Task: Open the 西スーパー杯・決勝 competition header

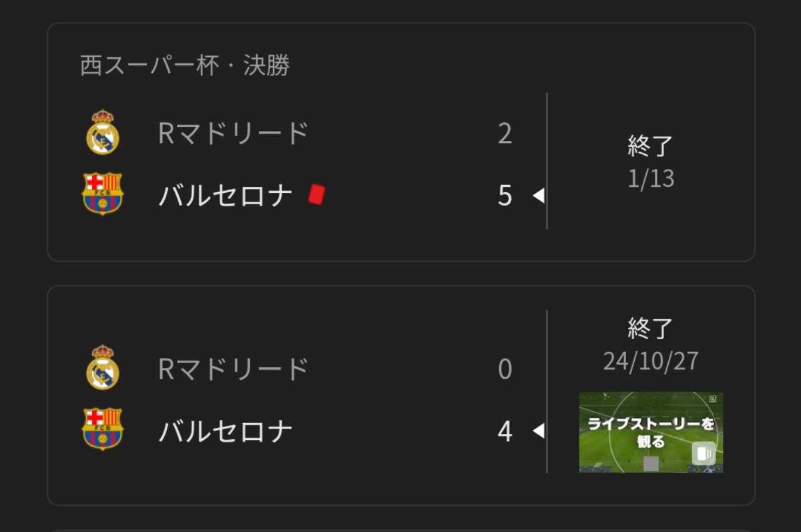Action: coord(185,66)
